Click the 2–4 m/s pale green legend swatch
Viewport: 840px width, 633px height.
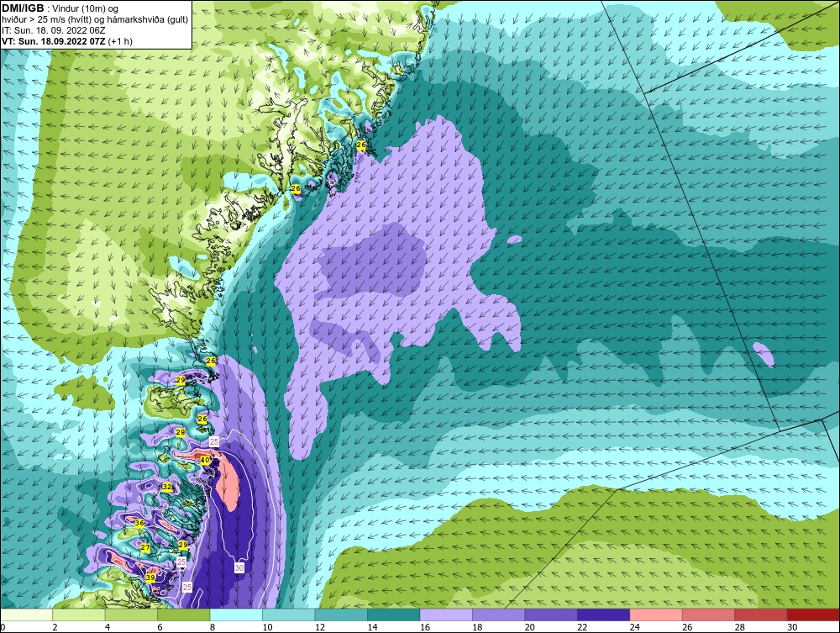click(x=79, y=615)
